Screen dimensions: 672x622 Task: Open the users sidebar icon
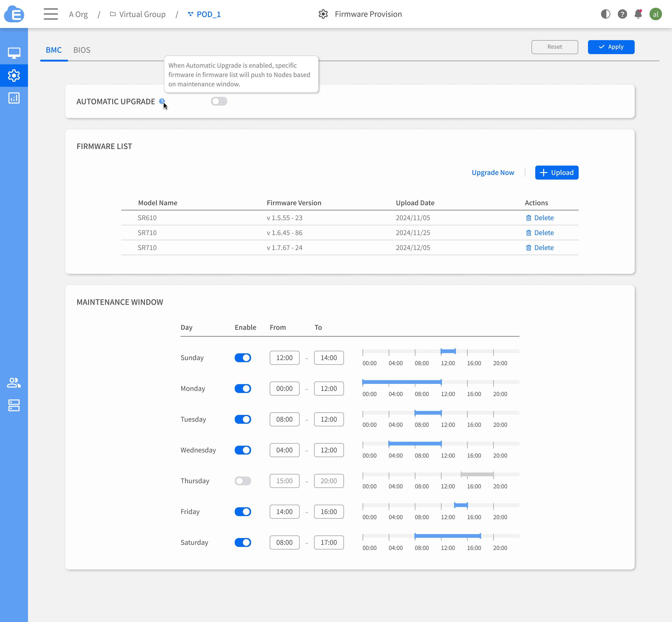(x=14, y=383)
